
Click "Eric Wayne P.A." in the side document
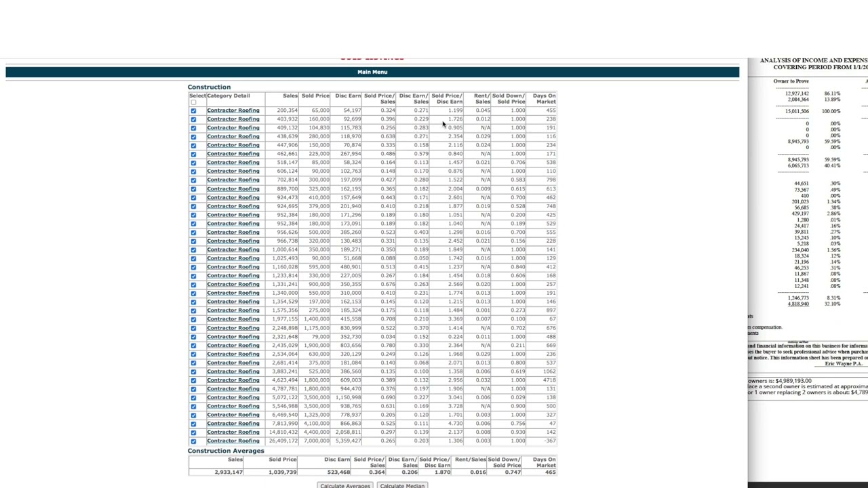844,364
